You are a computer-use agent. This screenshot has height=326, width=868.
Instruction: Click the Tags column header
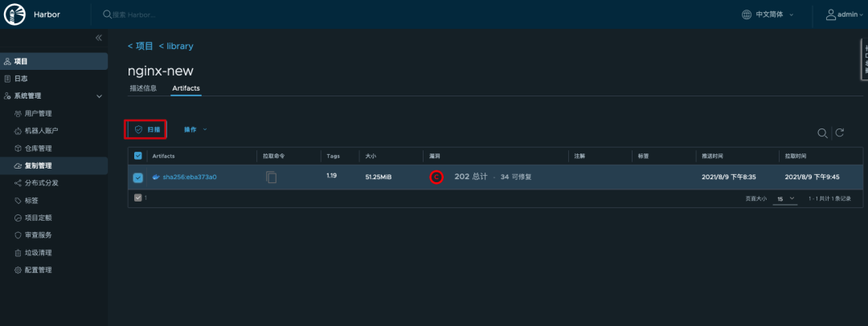[x=333, y=156]
